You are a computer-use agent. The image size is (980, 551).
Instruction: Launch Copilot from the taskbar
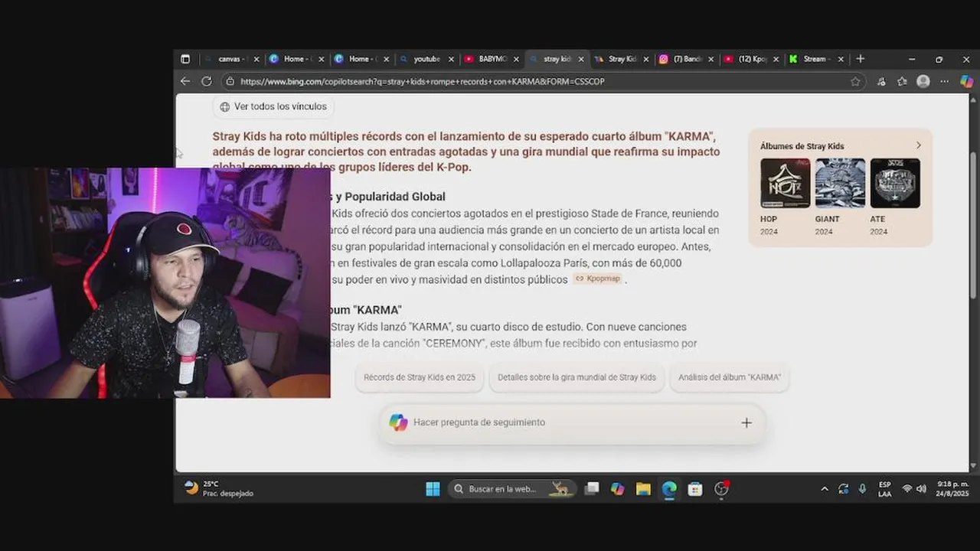coord(617,488)
